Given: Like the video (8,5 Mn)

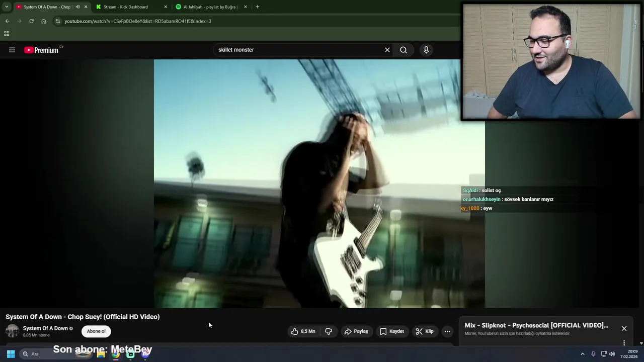Looking at the screenshot, I should [303, 331].
